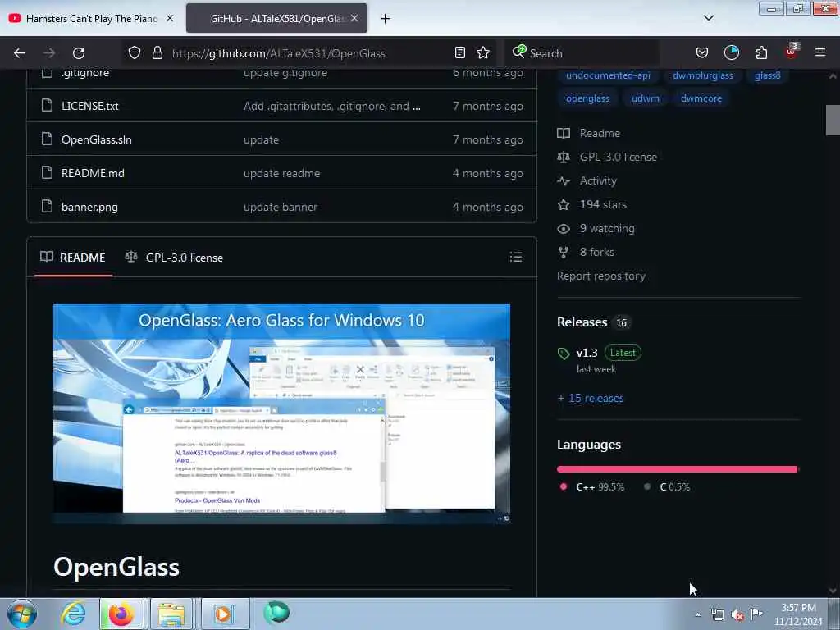This screenshot has width=840, height=630.
Task: Reload the page with refresh icon
Action: click(79, 53)
